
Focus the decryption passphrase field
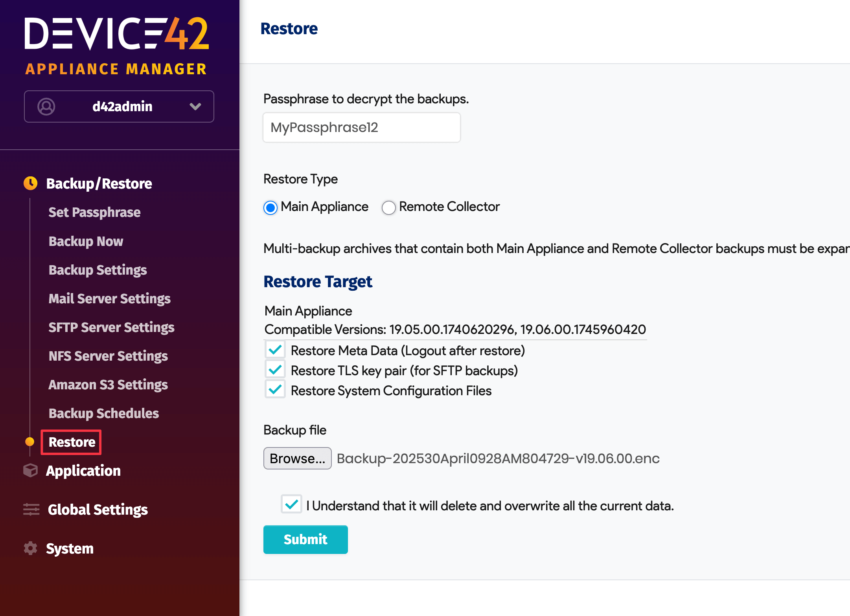point(361,128)
